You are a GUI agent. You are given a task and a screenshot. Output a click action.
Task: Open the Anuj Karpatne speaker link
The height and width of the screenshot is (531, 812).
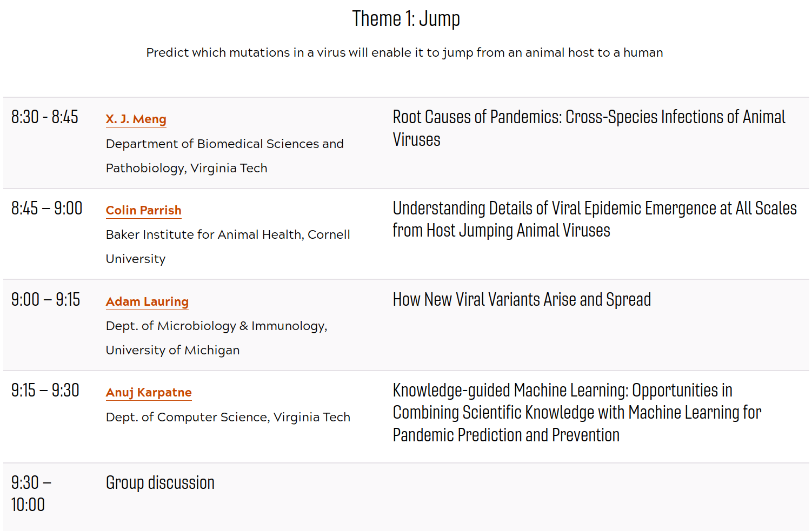point(149,392)
